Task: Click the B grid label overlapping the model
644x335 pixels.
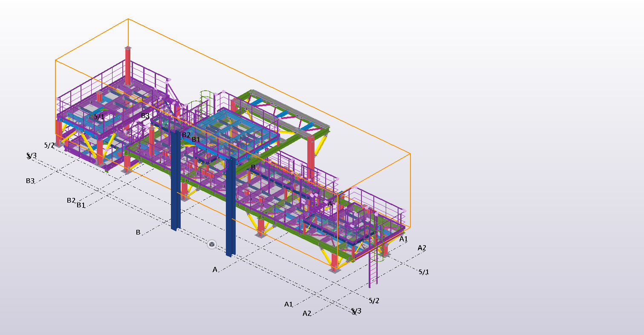Action: coord(253,167)
